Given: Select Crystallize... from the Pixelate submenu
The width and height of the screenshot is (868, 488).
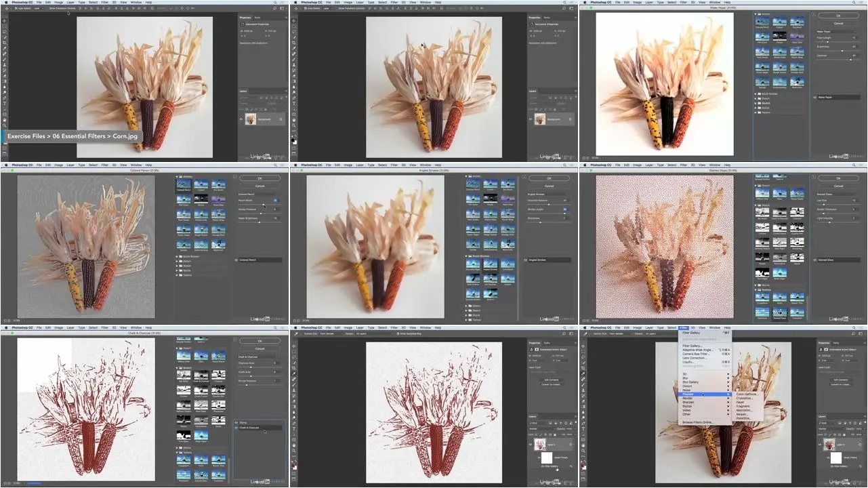Looking at the screenshot, I should [745, 398].
